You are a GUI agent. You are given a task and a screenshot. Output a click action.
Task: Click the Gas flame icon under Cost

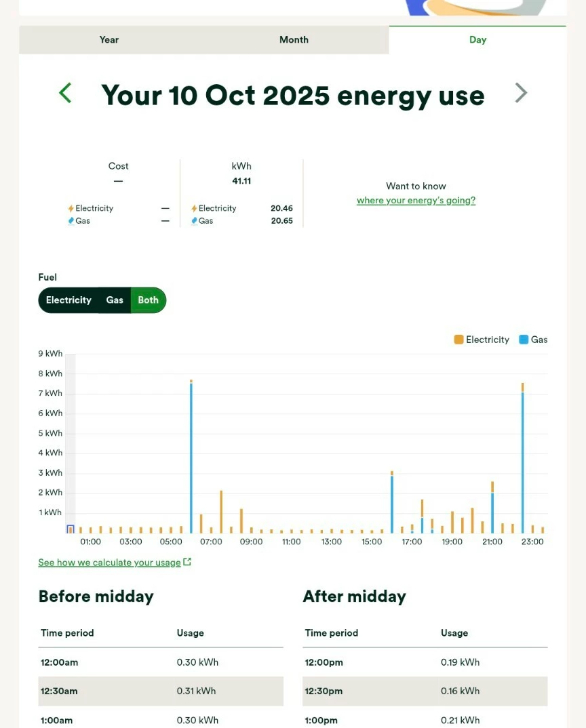71,221
